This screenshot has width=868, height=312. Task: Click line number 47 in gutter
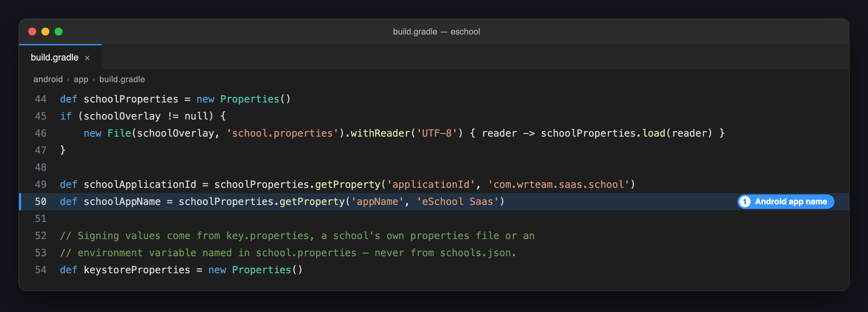click(41, 150)
